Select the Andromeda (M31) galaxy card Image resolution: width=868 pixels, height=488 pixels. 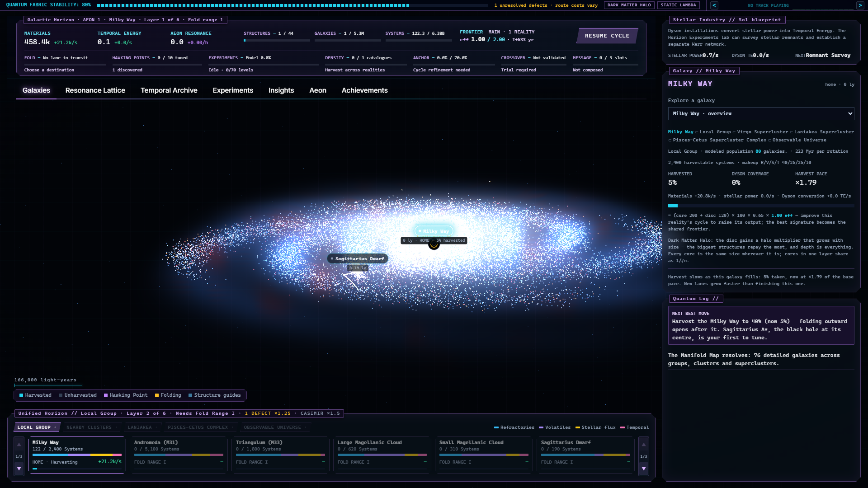pyautogui.click(x=179, y=455)
